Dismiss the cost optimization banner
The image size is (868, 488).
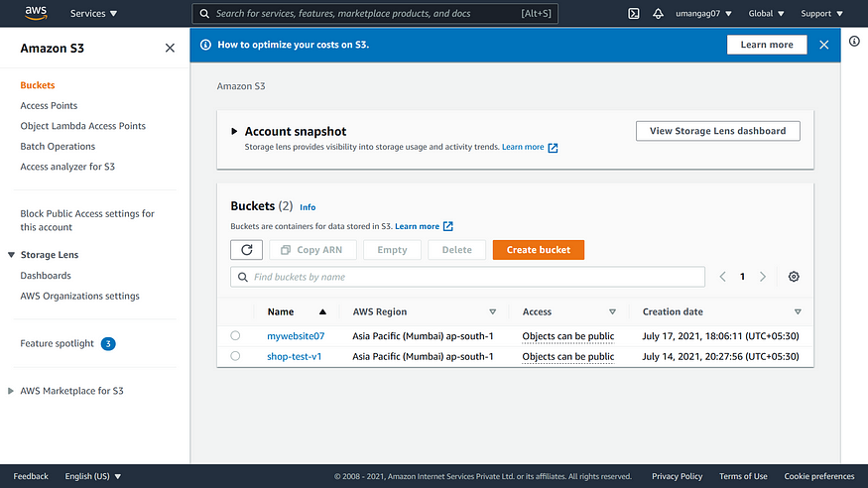[x=823, y=45]
